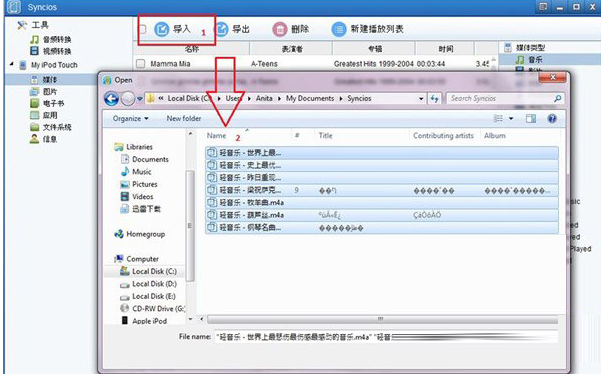
Task: Select Homegroup in the navigation pane
Action: pyautogui.click(x=140, y=234)
